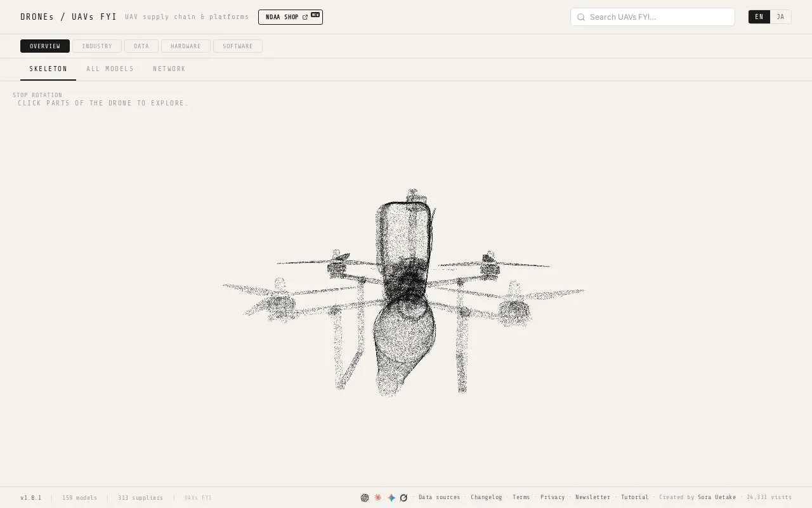The image size is (812, 508).
Task: Open the Data tab
Action: click(141, 46)
